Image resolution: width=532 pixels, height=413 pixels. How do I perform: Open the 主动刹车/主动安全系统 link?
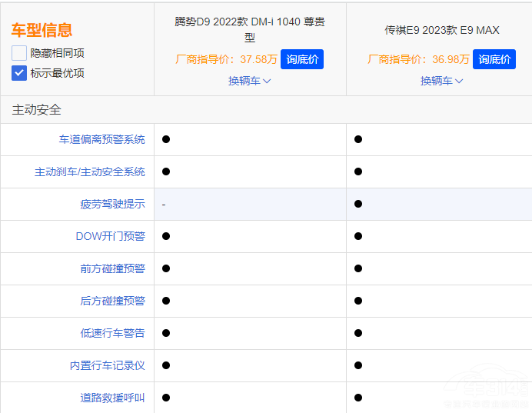[x=89, y=172]
